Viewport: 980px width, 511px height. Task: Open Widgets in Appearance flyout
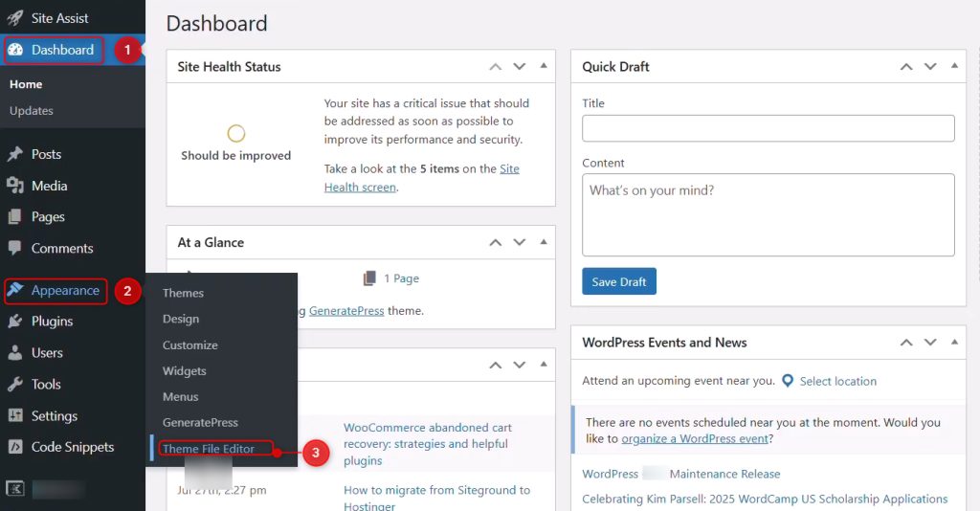click(185, 371)
